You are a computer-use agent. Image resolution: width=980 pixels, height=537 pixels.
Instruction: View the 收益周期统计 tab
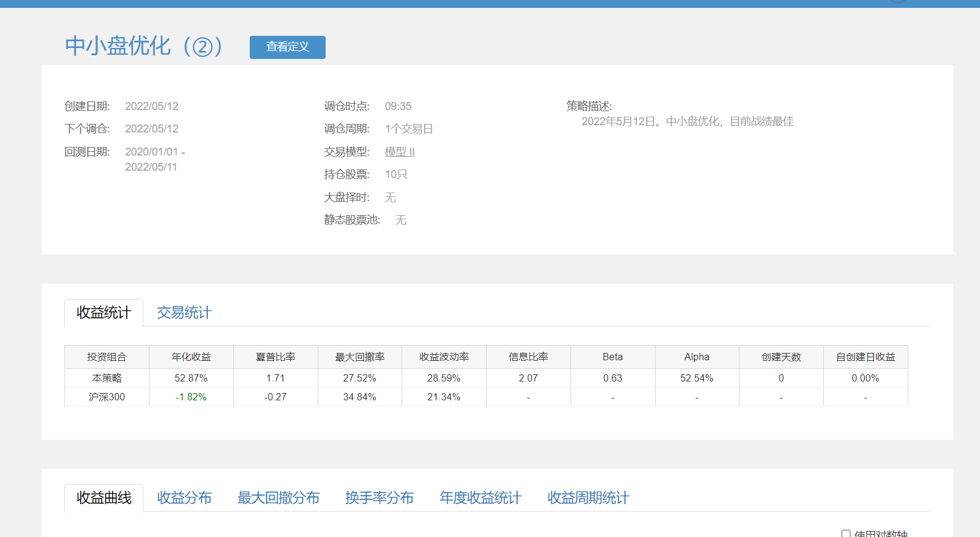[x=588, y=498]
